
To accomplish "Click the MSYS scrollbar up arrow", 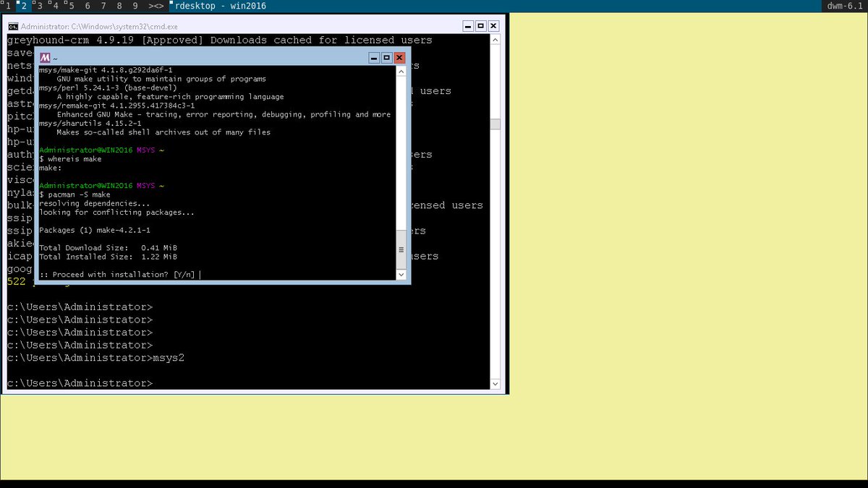I will click(x=400, y=70).
